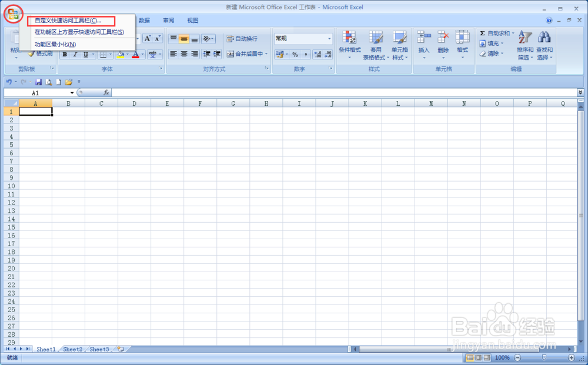Toggle top vertical alignment

coord(173,38)
